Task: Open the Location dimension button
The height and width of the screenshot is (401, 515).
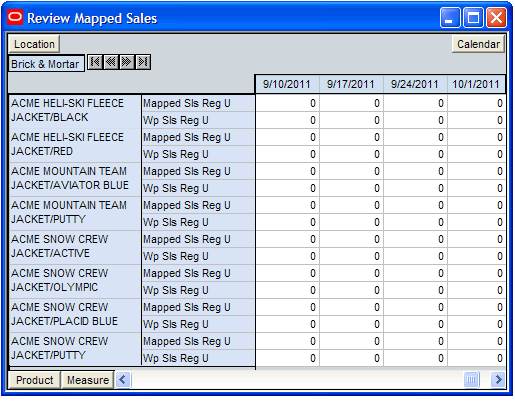Action: (34, 44)
